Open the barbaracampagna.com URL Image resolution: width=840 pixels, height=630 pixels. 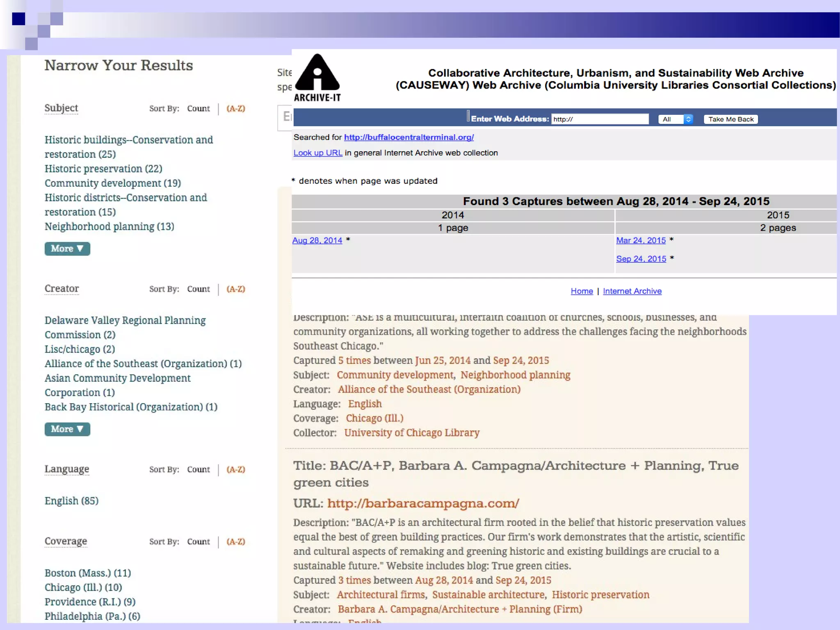[x=423, y=503]
